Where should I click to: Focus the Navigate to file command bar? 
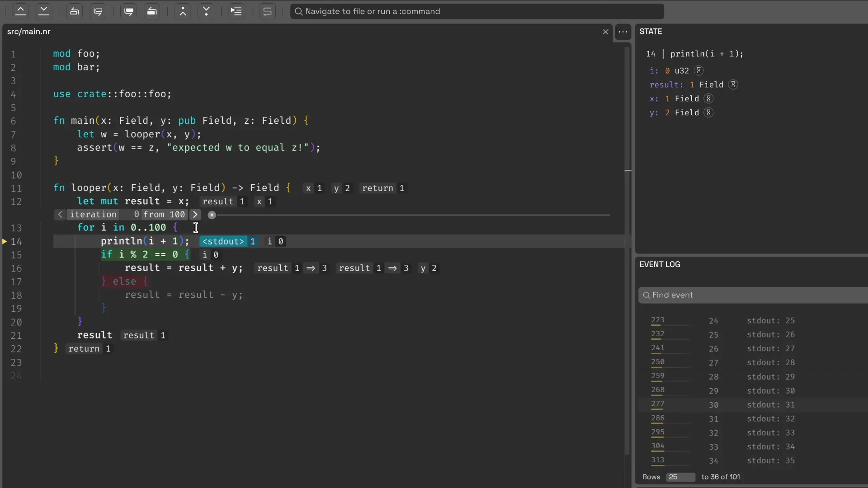point(477,11)
